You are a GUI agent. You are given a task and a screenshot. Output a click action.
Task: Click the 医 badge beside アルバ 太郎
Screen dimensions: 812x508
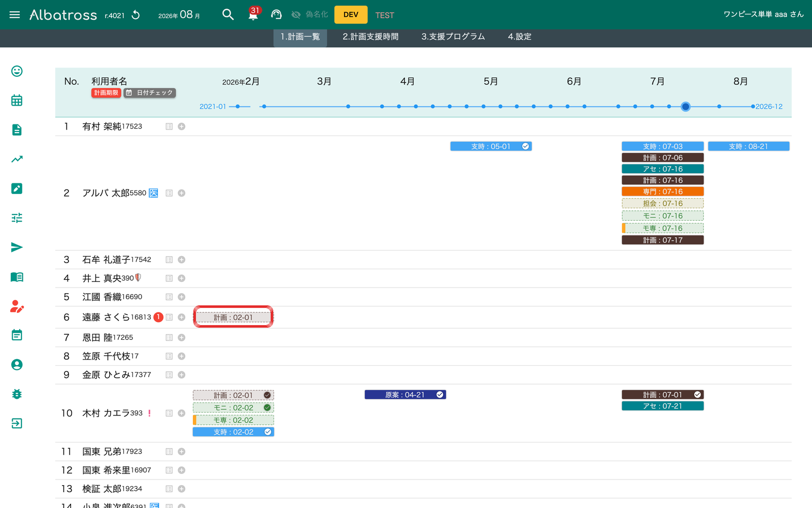coord(153,193)
